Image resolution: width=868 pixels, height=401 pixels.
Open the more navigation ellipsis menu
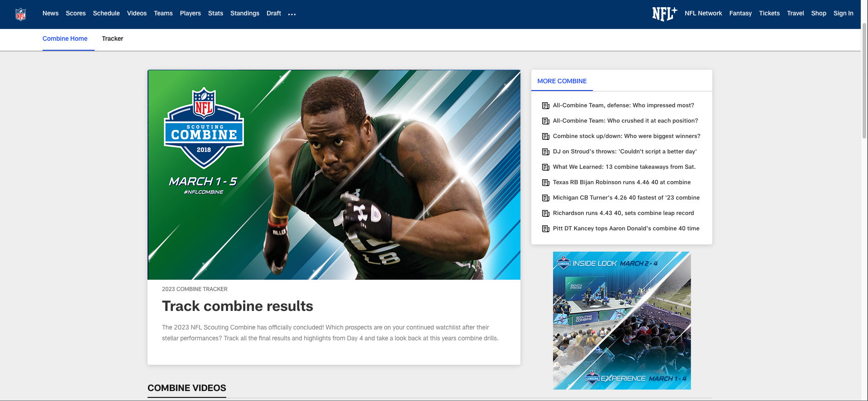[292, 14]
